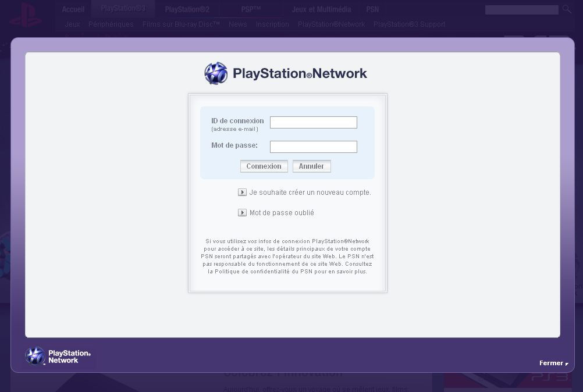Click the '(adresse e-mail)' hint text

click(234, 129)
